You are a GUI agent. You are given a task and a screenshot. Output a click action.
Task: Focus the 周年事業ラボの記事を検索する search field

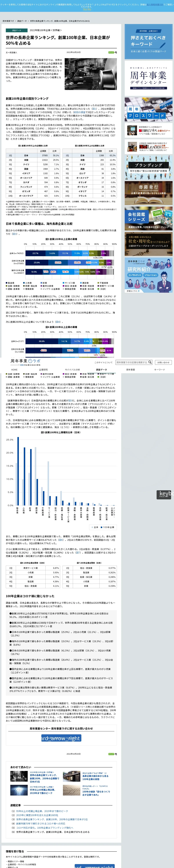point(132,363)
